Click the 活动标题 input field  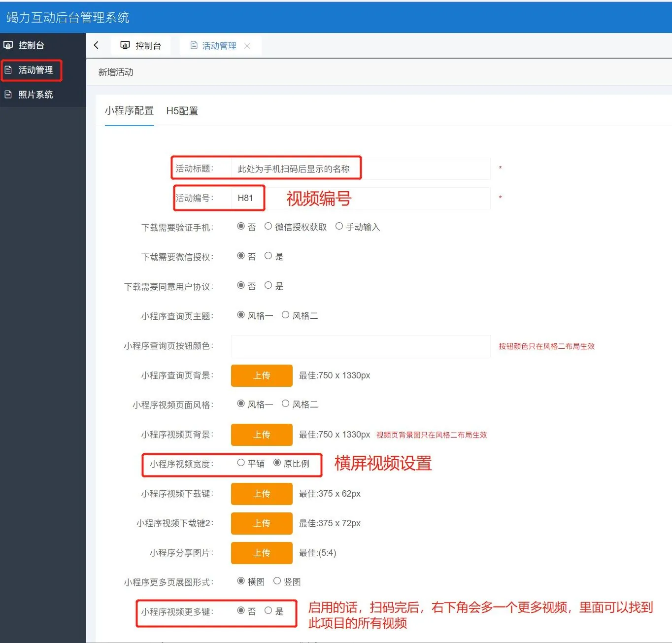click(361, 169)
